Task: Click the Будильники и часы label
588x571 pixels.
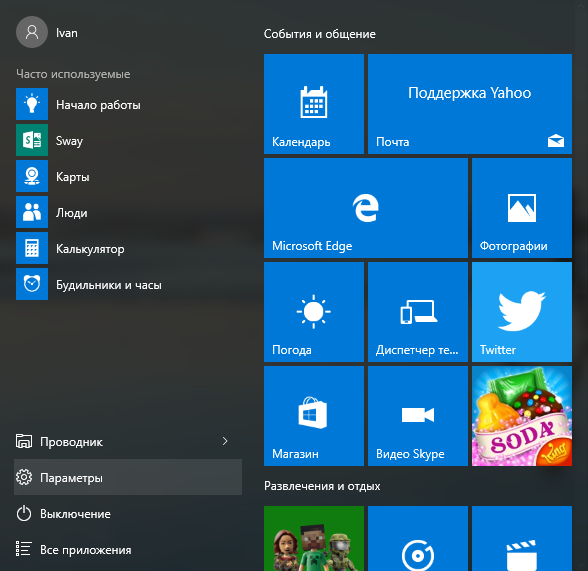Action: 109,285
